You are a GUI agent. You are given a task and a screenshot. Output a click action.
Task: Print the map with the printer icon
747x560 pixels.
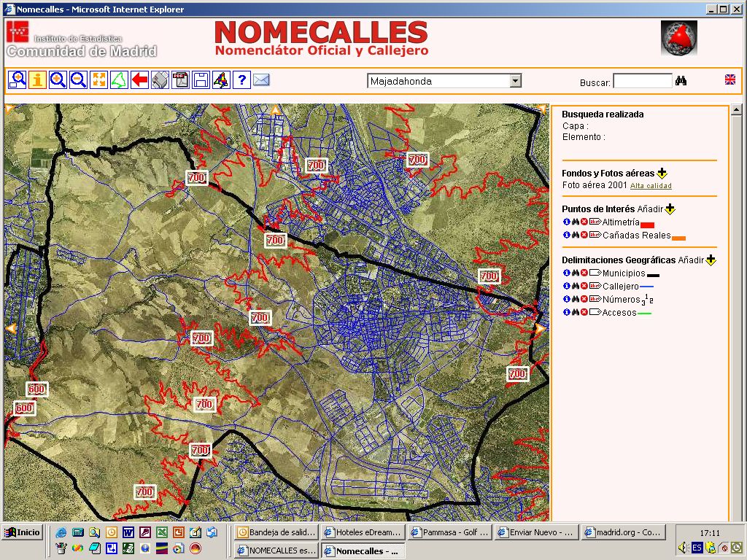pyautogui.click(x=160, y=79)
